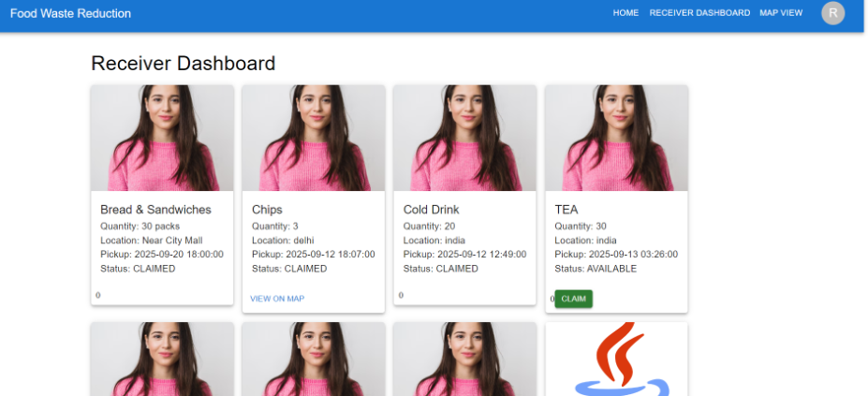Click the Bread & Sandwiches card photo
The image size is (868, 396).
coord(162,139)
